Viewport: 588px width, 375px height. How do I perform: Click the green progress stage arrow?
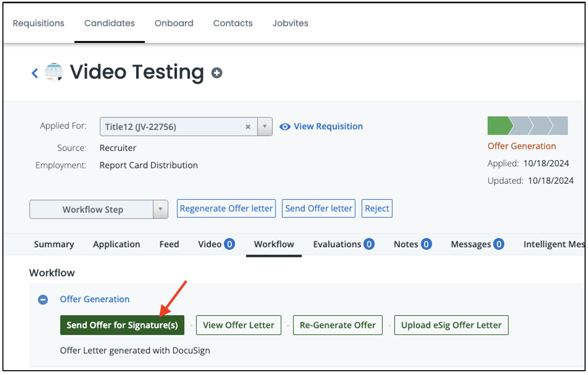pyautogui.click(x=500, y=126)
